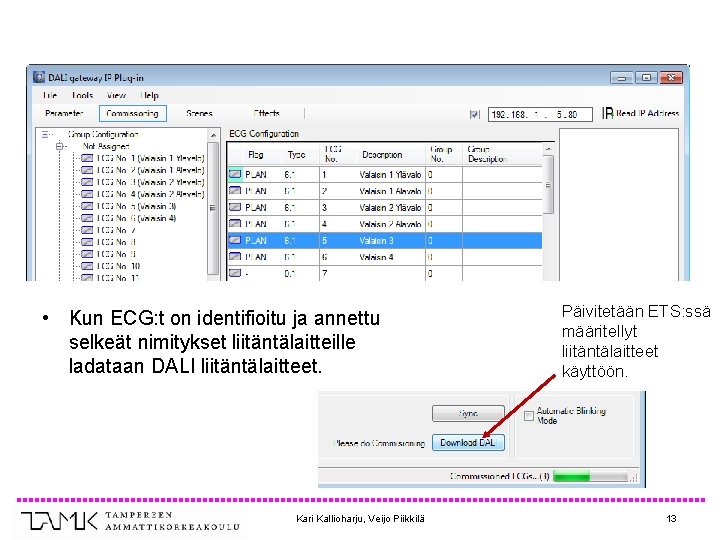This screenshot has width=720, height=540.
Task: Select Valaisin 2 Alavalo description cell
Action: [x=390, y=224]
